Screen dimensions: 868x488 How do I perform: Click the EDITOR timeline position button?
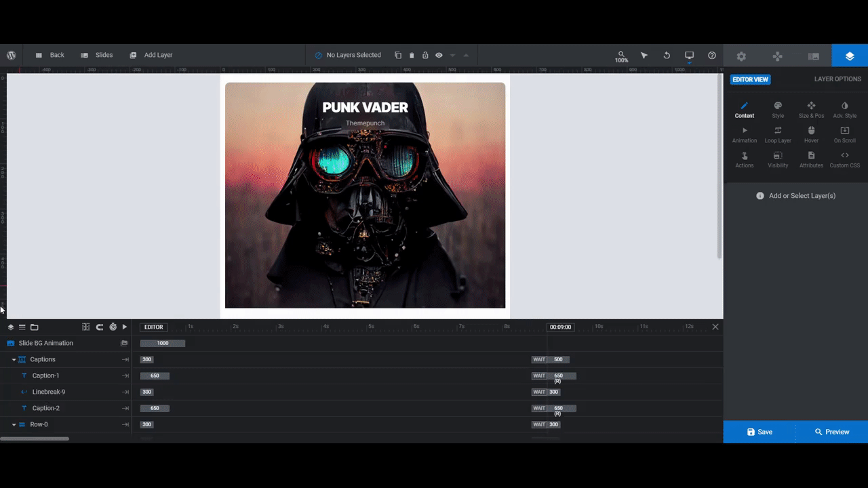pyautogui.click(x=153, y=327)
